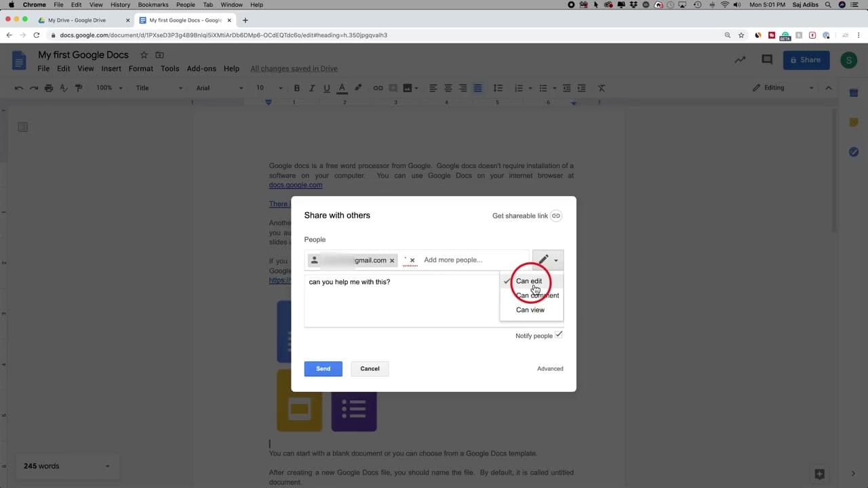
Task: Remove the gmail.com recipient chip
Action: tap(392, 260)
